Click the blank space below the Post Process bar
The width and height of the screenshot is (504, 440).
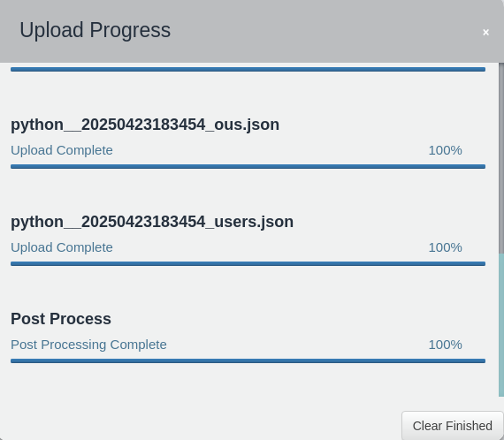tap(248, 383)
